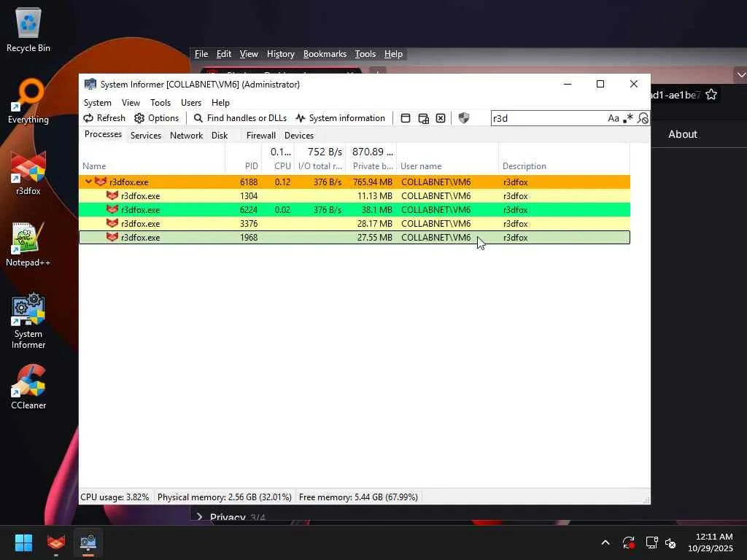Viewport: 747px width, 560px height.
Task: Click Free memory status bar entry
Action: click(x=358, y=497)
